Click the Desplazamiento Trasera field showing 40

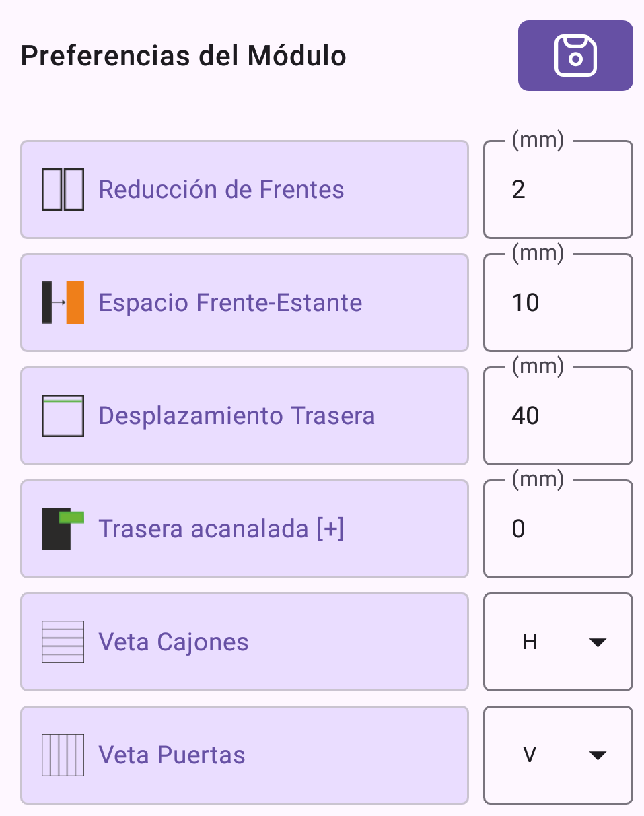(558, 417)
